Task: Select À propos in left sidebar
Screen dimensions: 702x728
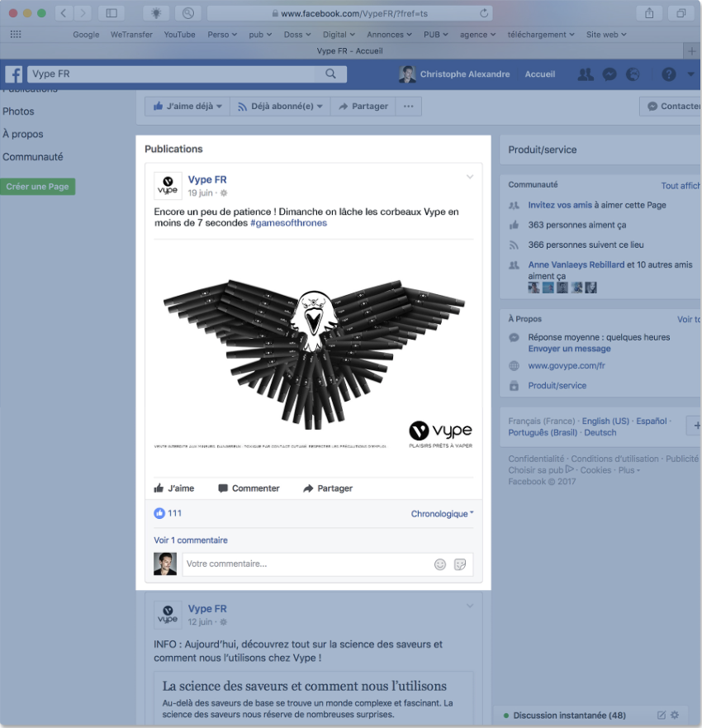Action: point(23,134)
